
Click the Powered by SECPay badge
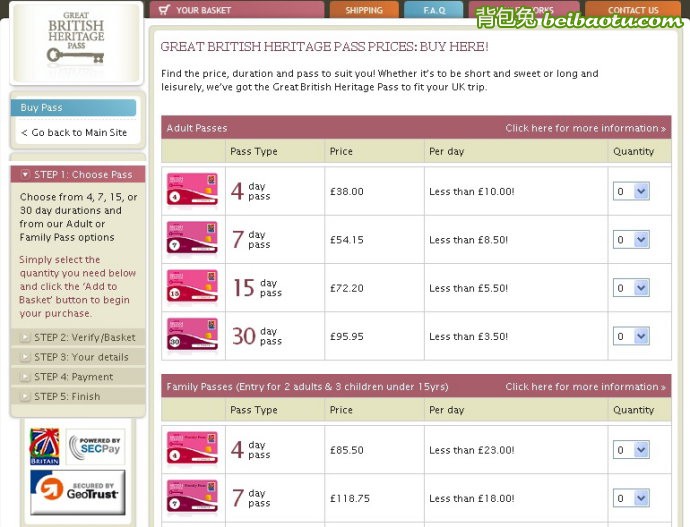[95, 447]
